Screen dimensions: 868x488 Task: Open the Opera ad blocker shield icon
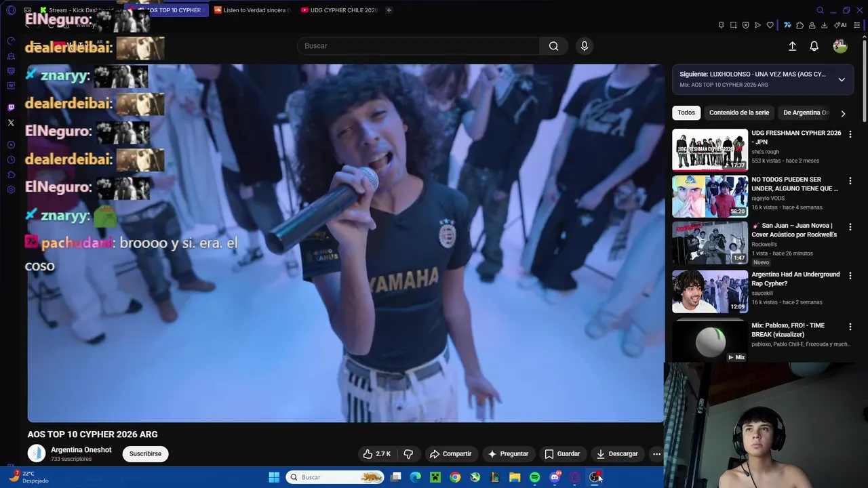coord(745,25)
